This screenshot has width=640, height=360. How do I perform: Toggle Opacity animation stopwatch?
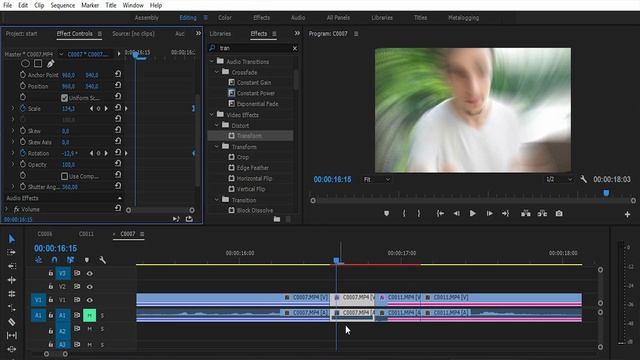tap(23, 164)
